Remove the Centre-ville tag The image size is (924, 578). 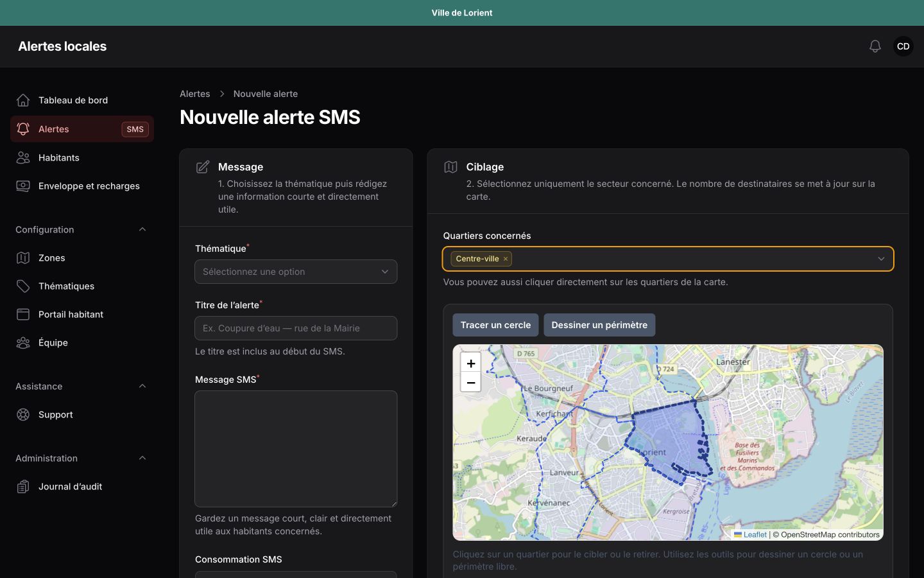506,259
